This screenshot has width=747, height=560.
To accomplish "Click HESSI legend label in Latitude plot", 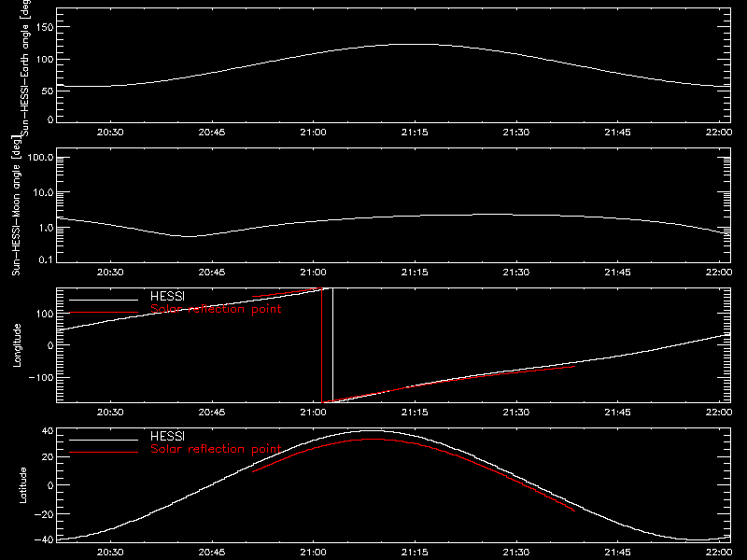I will [167, 436].
